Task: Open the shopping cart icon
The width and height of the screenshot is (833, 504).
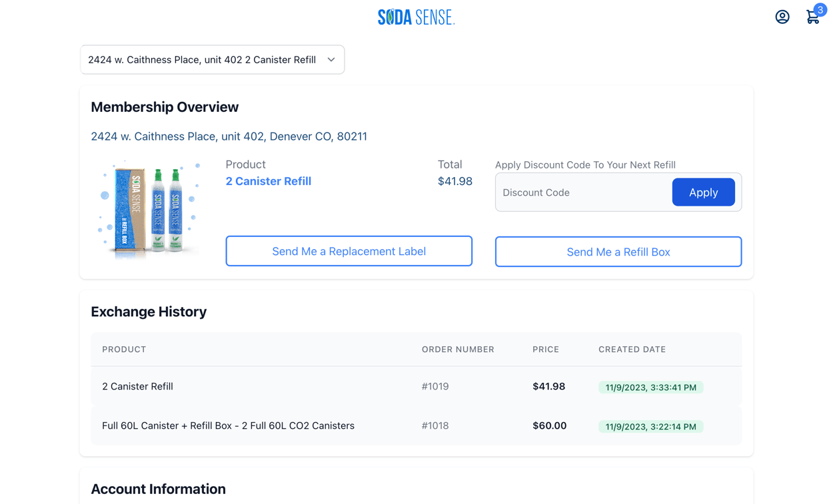Action: click(812, 18)
